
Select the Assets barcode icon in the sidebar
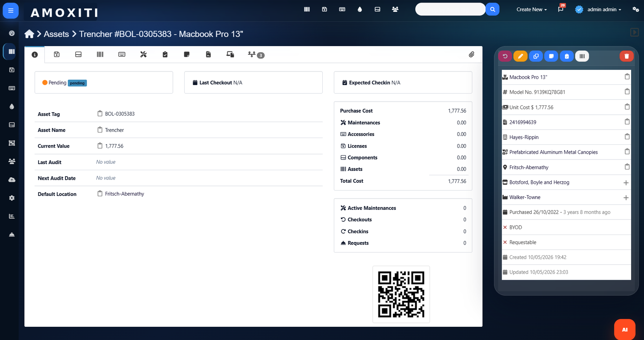(12, 51)
